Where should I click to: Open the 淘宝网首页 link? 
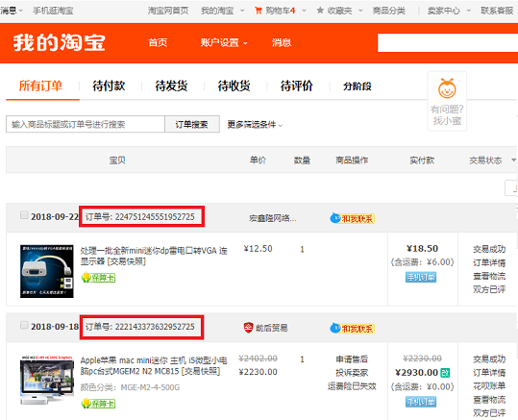tap(168, 11)
